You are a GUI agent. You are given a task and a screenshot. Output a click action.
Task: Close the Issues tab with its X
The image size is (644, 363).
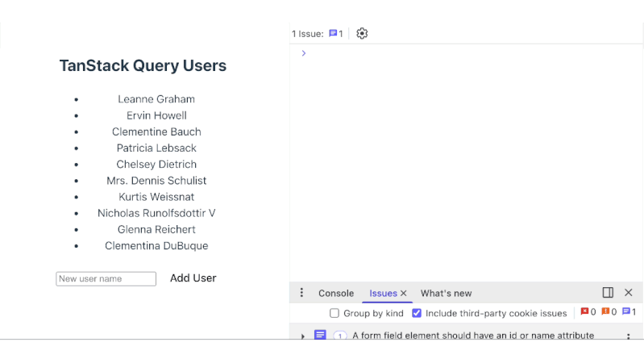pyautogui.click(x=404, y=294)
